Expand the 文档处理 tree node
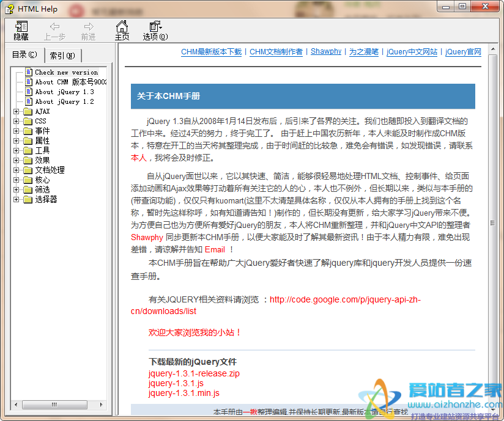The height and width of the screenshot is (421, 504). click(x=16, y=170)
